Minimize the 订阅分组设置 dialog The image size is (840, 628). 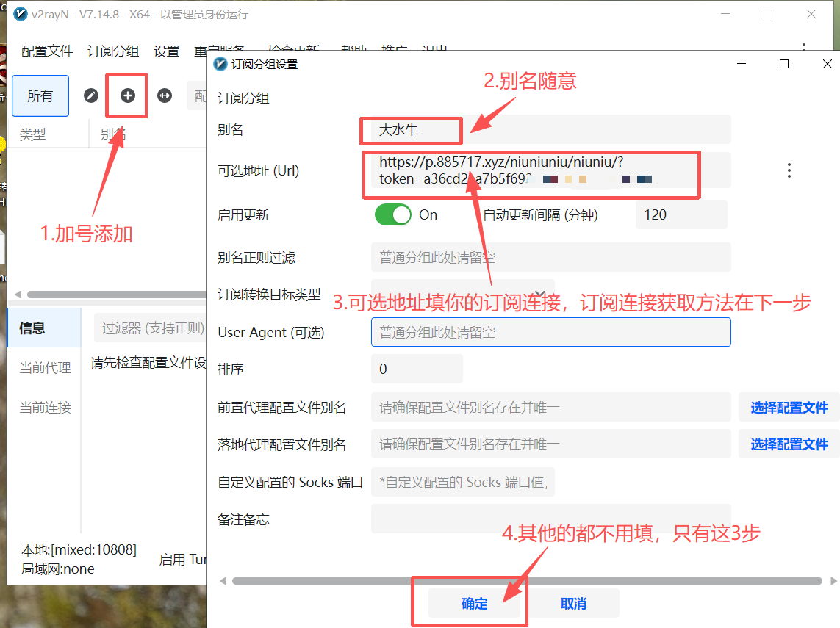(742, 64)
